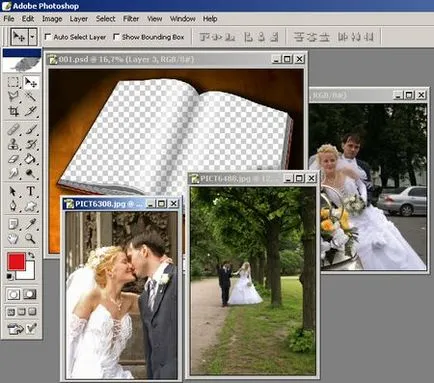Swap foreground and background colors
The width and height of the screenshot is (434, 383).
pyautogui.click(x=31, y=255)
